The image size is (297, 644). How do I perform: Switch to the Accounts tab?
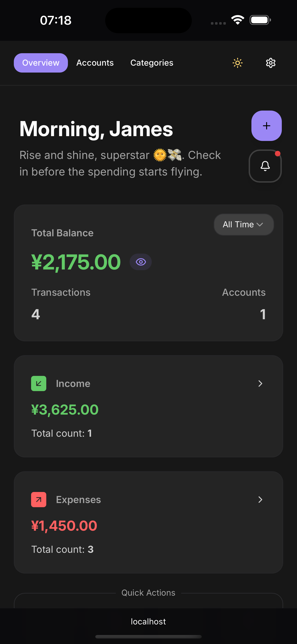(x=95, y=63)
